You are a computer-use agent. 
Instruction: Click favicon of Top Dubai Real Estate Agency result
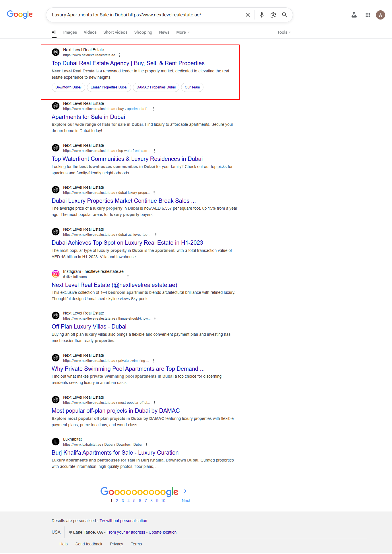tap(56, 52)
